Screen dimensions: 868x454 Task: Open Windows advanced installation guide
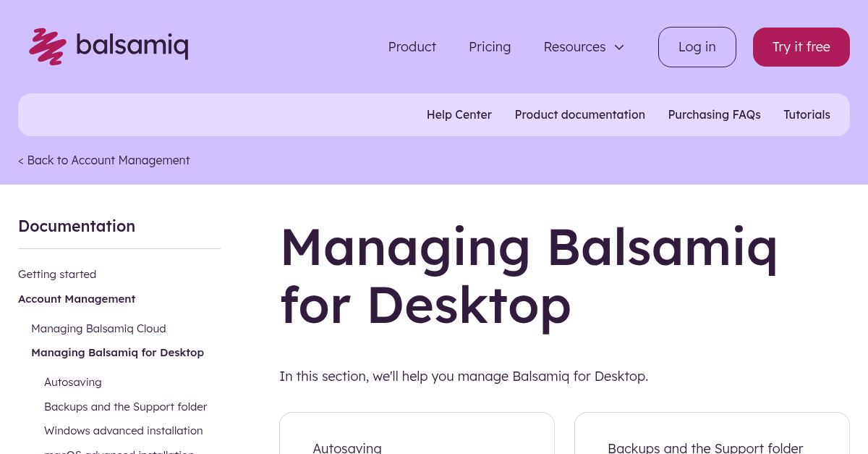(123, 430)
